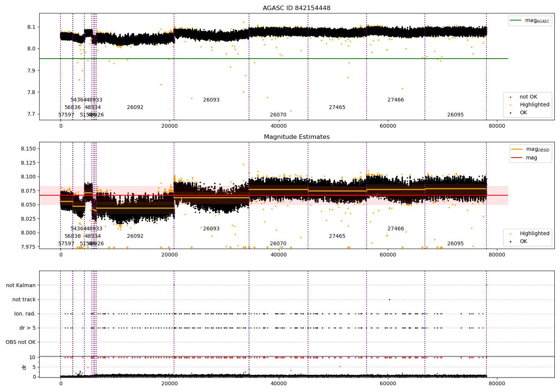Image resolution: width=560 pixels, height=392 pixels.
Task: Click the 8.150 y-axis tick label
Action: (29, 149)
